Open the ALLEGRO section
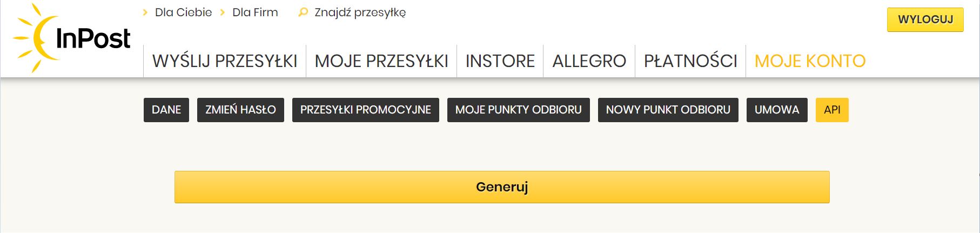The width and height of the screenshot is (980, 233). tap(589, 61)
